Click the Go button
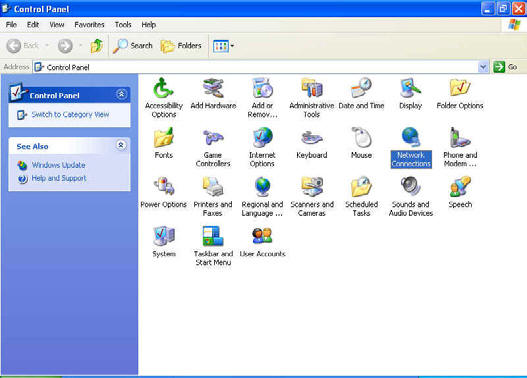Screen dimensions: 527x378 pos(505,67)
